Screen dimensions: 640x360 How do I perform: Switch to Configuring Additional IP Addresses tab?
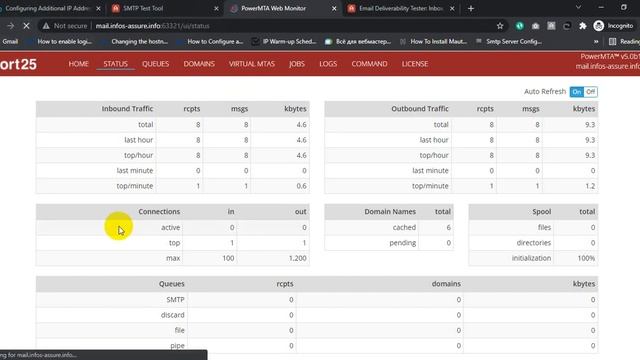[x=47, y=8]
